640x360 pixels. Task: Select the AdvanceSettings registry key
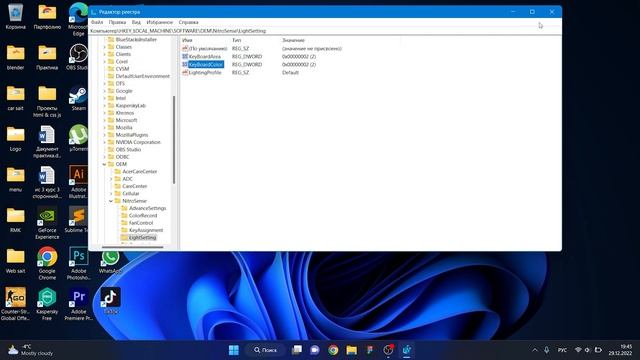click(x=147, y=208)
